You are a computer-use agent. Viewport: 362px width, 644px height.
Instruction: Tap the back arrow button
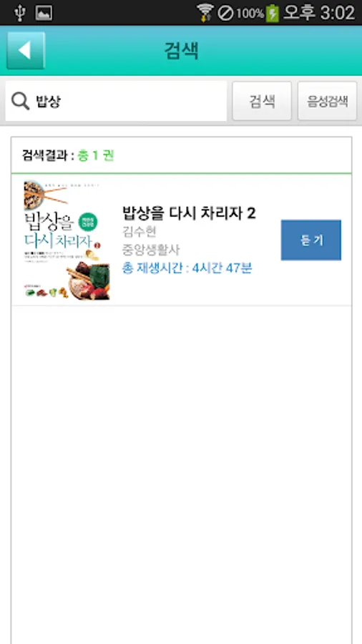[26, 51]
